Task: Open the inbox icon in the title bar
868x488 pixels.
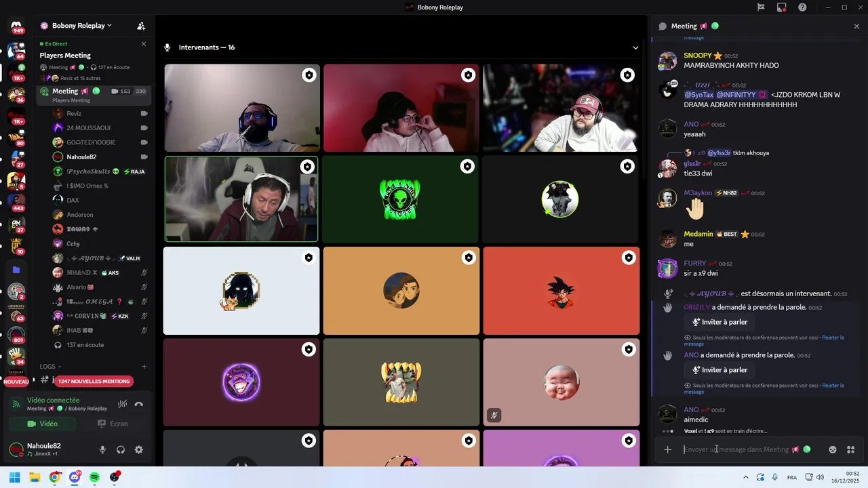Action: tap(782, 7)
